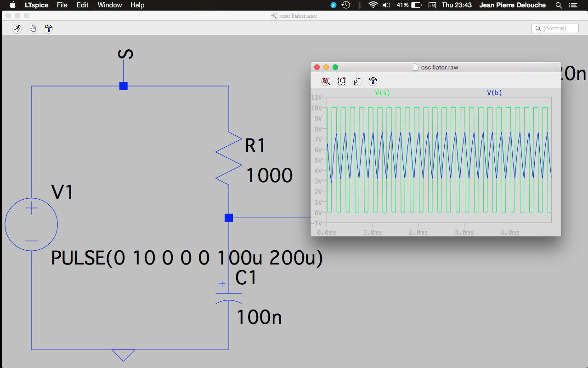Open the Wi-Fi status menu
Screen dimensions: 588x368
click(373, 5)
